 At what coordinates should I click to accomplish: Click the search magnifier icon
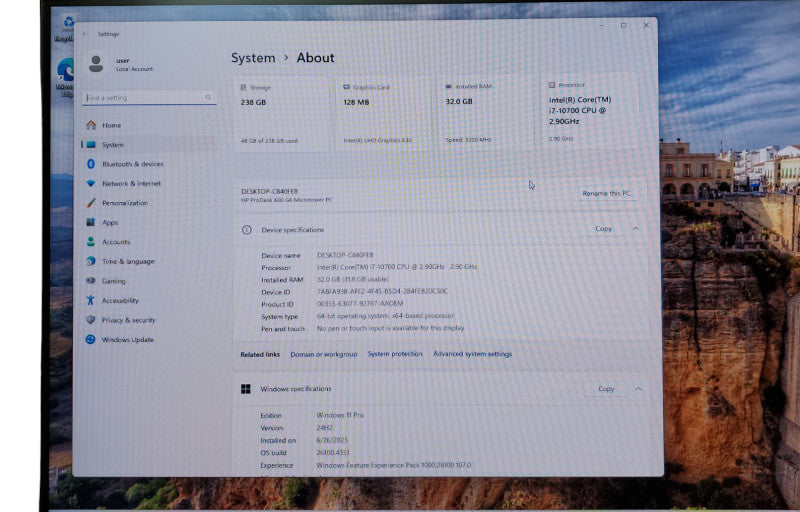click(x=208, y=97)
